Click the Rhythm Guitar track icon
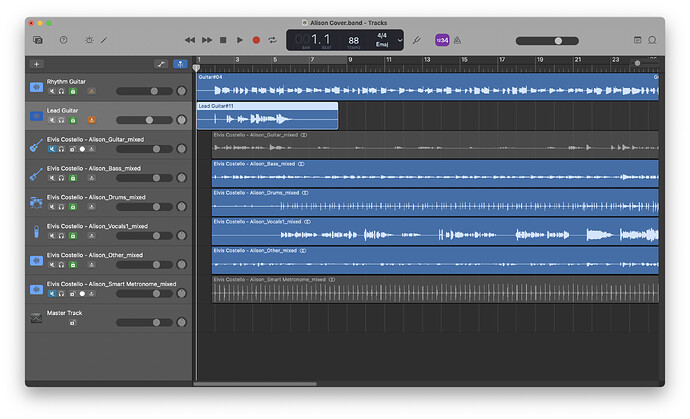This screenshot has width=690, height=419. pyautogui.click(x=37, y=87)
